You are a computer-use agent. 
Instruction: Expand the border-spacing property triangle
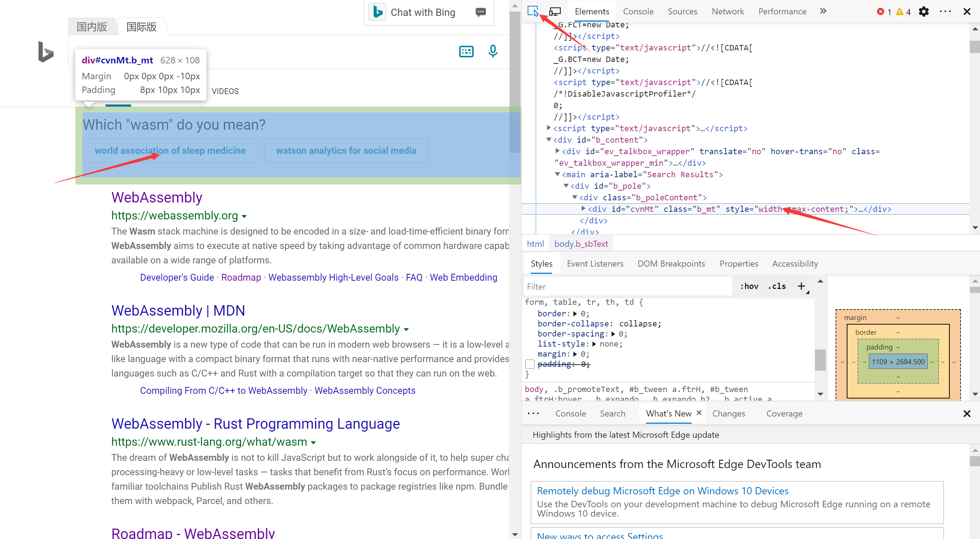point(613,334)
